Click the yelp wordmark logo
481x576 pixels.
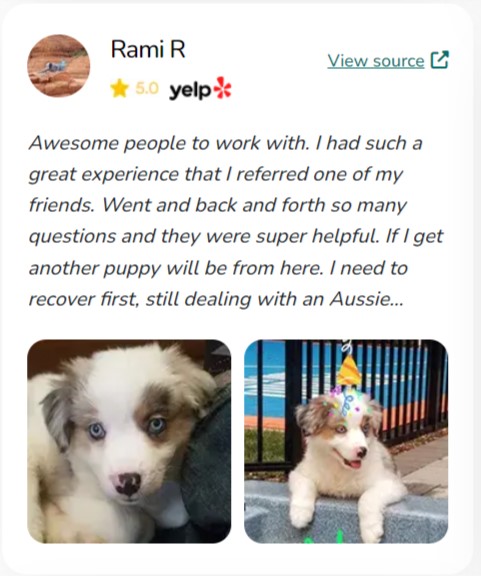point(190,91)
